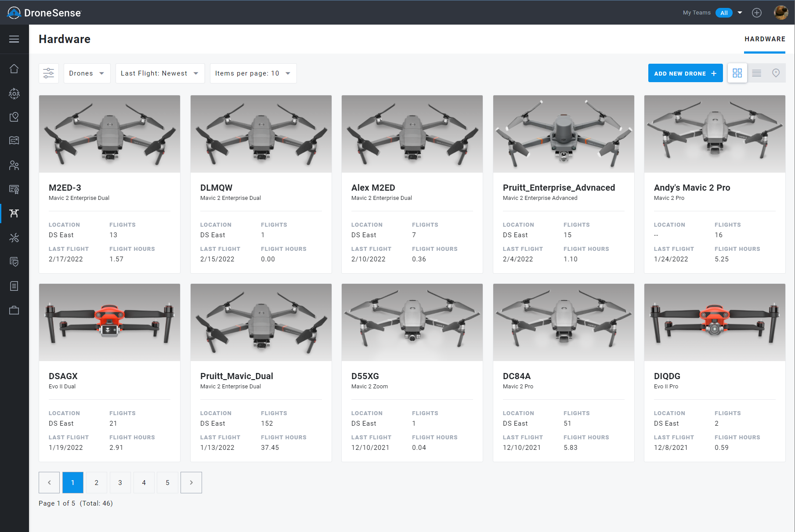Go to previous page arrow
The image size is (795, 532).
(49, 482)
